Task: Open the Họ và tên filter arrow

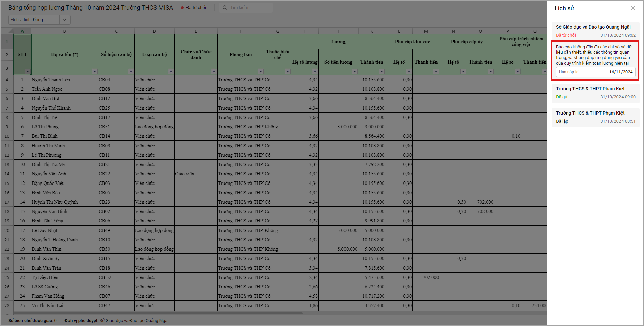Action: (x=94, y=71)
